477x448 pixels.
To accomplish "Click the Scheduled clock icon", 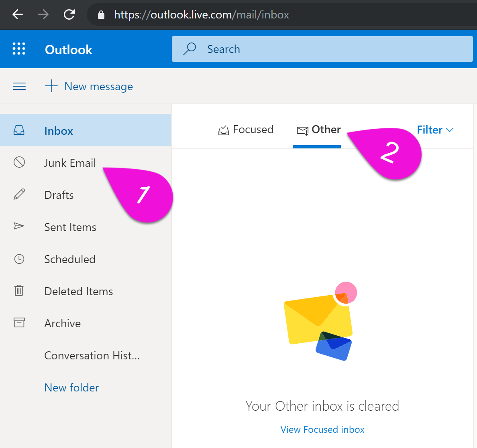I will [19, 259].
